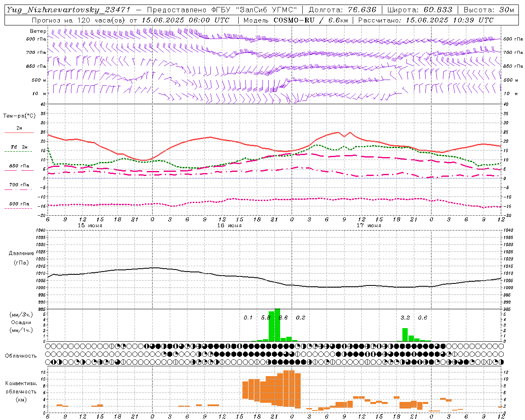Click the Давление pressure panel label
Viewport: 525px width, 420px height.
point(21,253)
